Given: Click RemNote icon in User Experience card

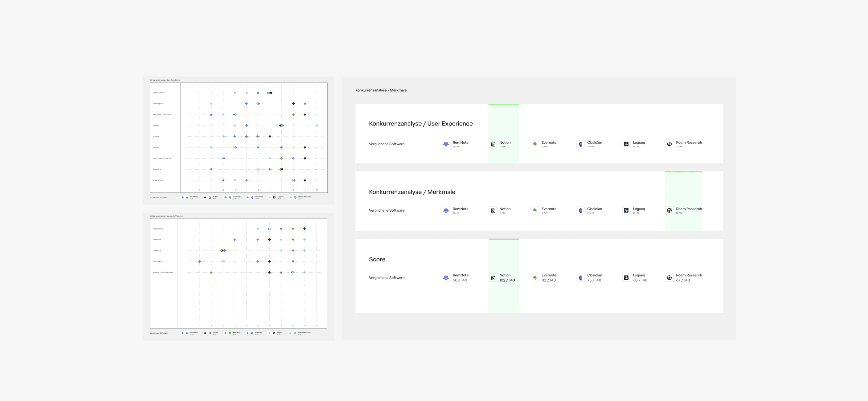Looking at the screenshot, I should click(446, 144).
